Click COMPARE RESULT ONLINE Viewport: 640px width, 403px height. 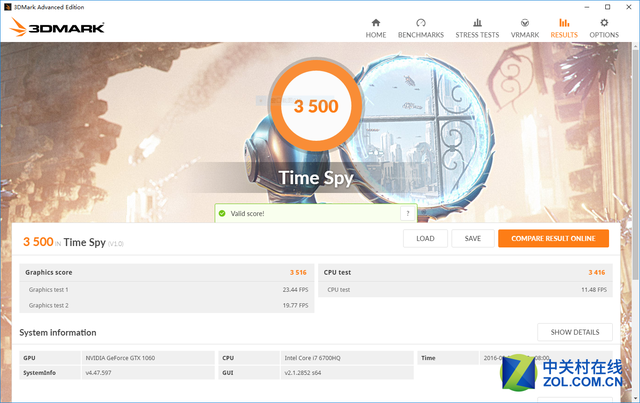(x=553, y=238)
